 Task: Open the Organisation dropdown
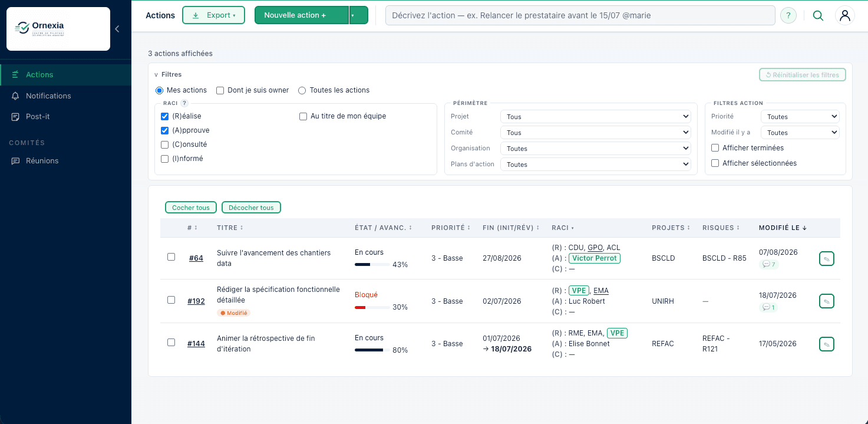596,149
